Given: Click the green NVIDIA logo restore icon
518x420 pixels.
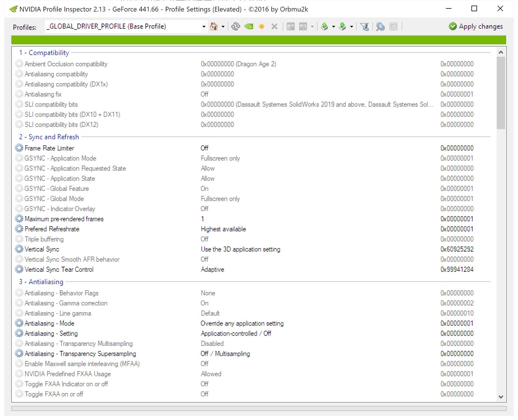Looking at the screenshot, I should (249, 27).
